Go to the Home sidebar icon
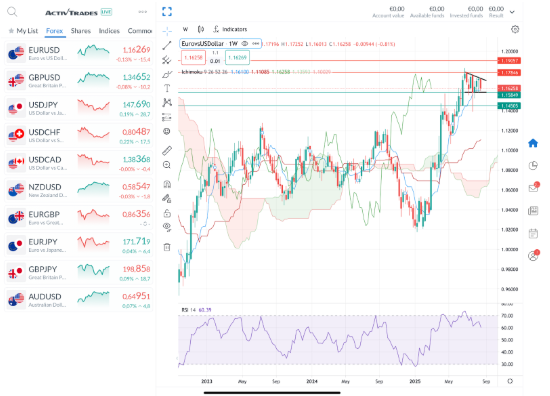Screen dimensions: 550x396 (533, 143)
